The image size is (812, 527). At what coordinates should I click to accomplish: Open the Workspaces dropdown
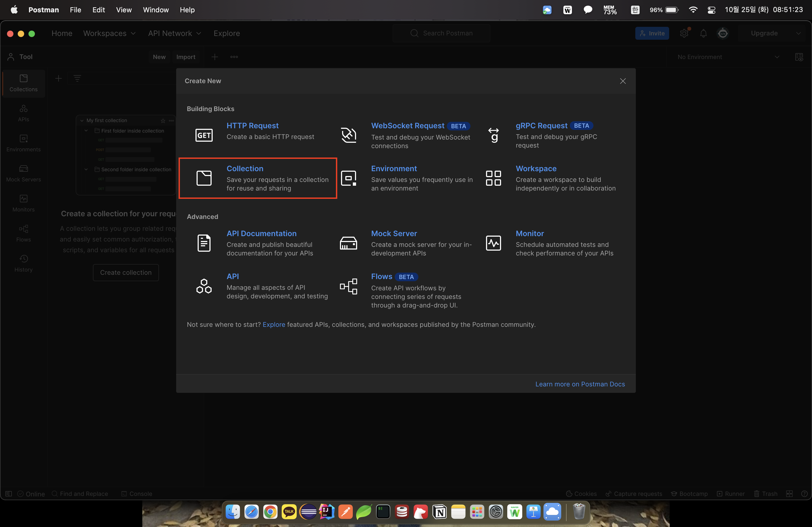click(109, 33)
